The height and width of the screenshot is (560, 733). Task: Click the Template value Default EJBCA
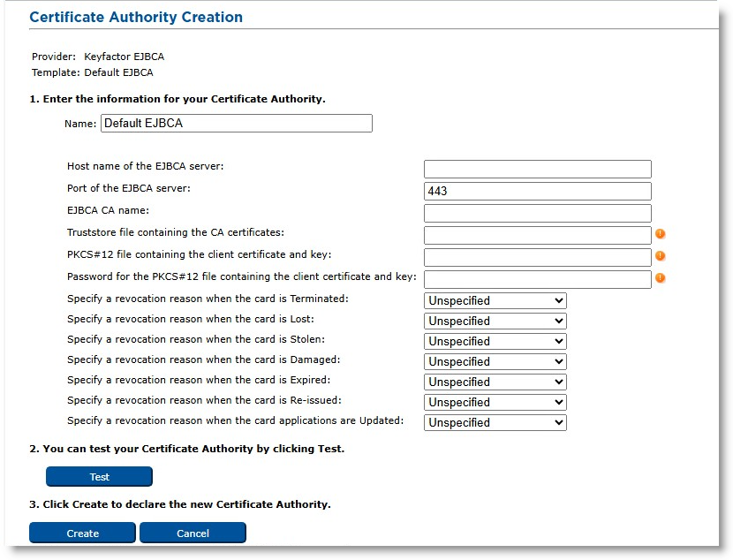118,72
